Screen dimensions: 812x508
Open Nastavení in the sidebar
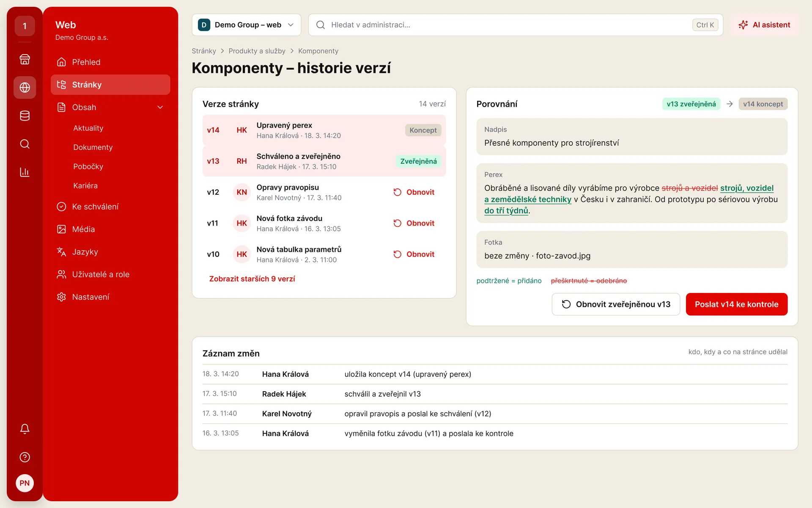point(110,297)
